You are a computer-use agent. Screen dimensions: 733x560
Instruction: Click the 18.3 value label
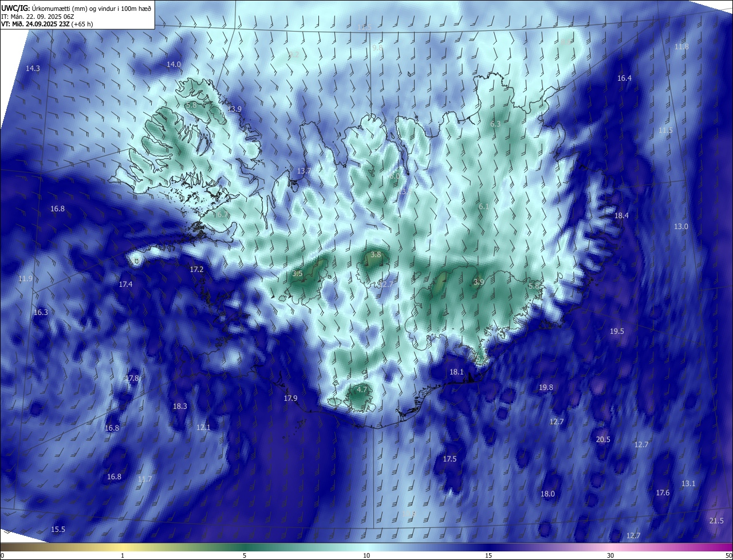pyautogui.click(x=180, y=406)
